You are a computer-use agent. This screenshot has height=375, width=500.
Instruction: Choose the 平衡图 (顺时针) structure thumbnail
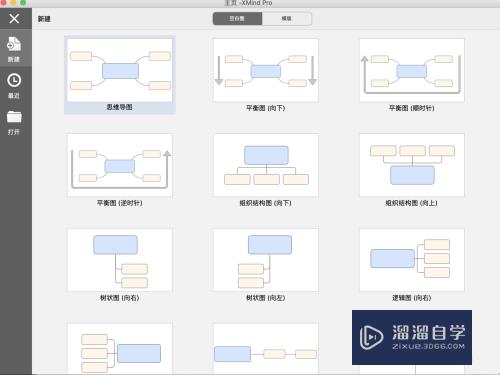(412, 70)
